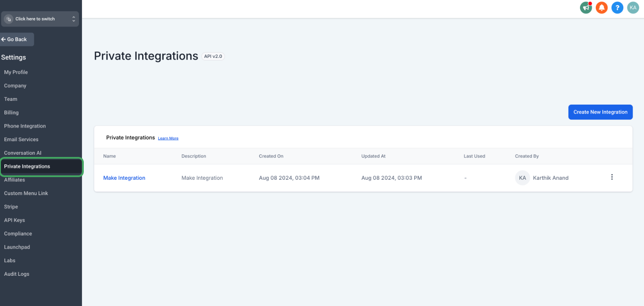Open Conversation AI settings

click(x=23, y=153)
